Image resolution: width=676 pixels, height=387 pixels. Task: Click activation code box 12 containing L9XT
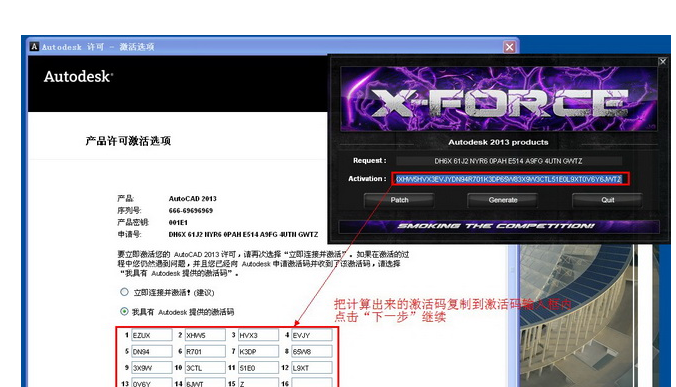(312, 368)
